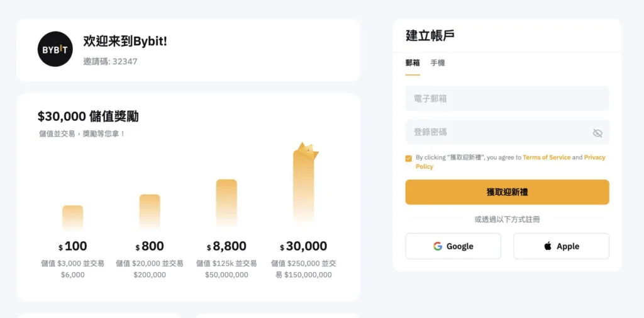Sign up with the Apple button

pyautogui.click(x=561, y=246)
